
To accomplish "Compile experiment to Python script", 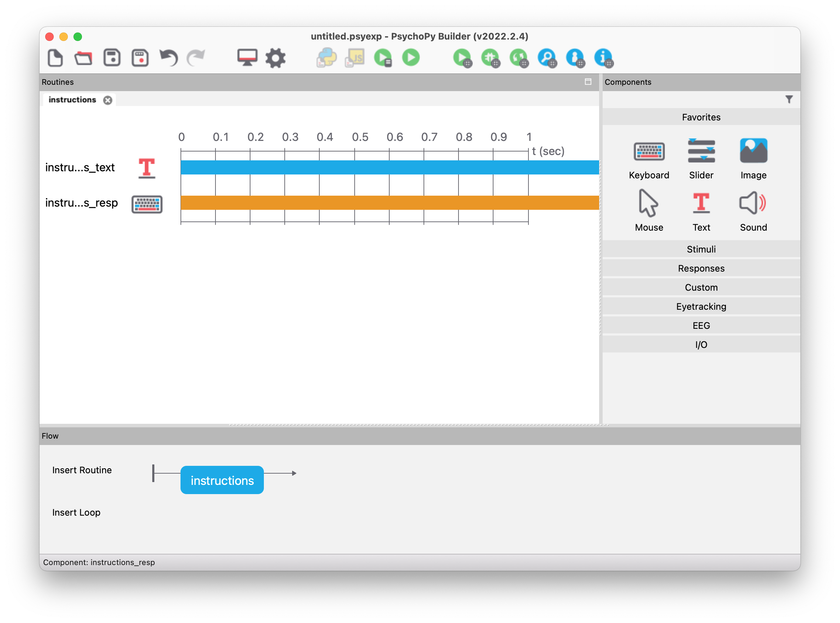I will click(x=326, y=58).
